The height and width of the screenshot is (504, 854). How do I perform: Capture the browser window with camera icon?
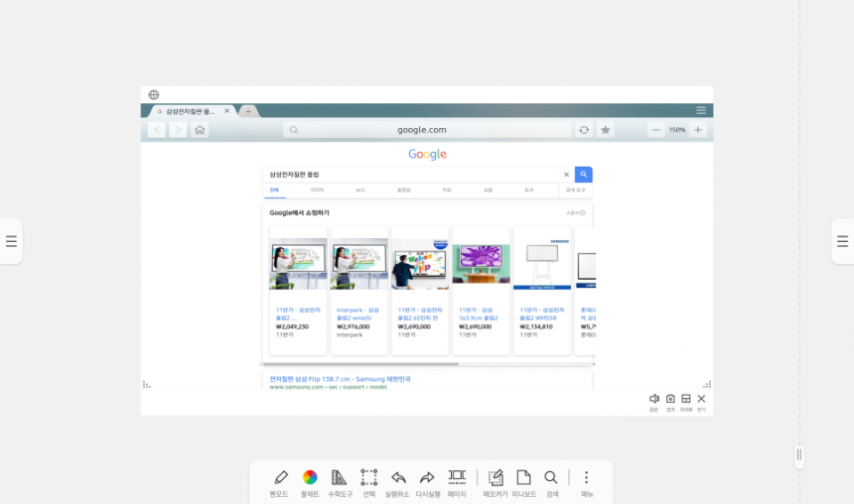(670, 402)
